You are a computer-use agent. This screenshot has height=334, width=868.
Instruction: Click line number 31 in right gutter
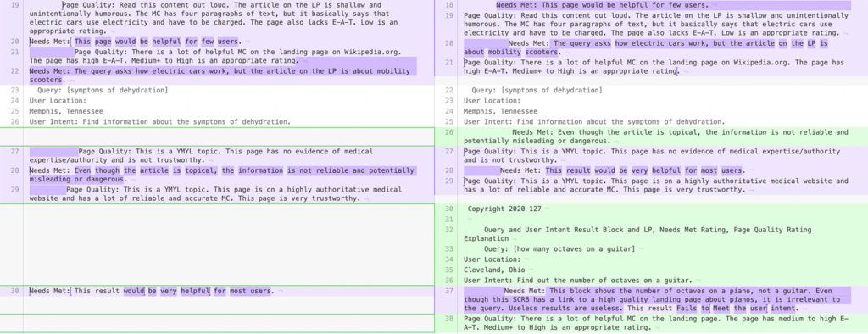pos(449,220)
